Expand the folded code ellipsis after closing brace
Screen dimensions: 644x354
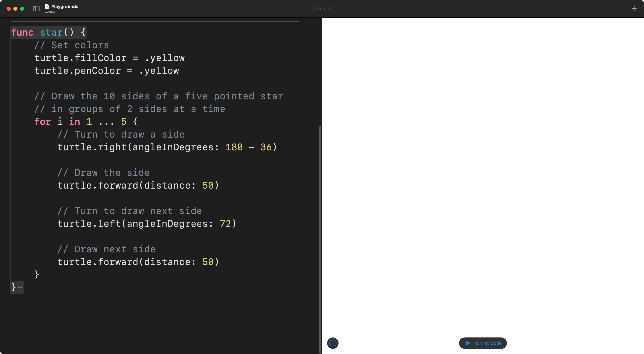(x=20, y=287)
